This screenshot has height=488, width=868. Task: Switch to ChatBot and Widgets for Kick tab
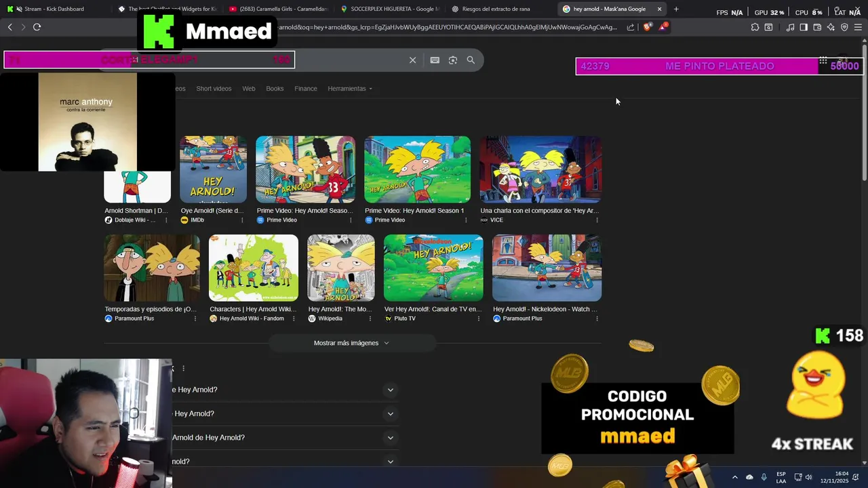coord(166,9)
